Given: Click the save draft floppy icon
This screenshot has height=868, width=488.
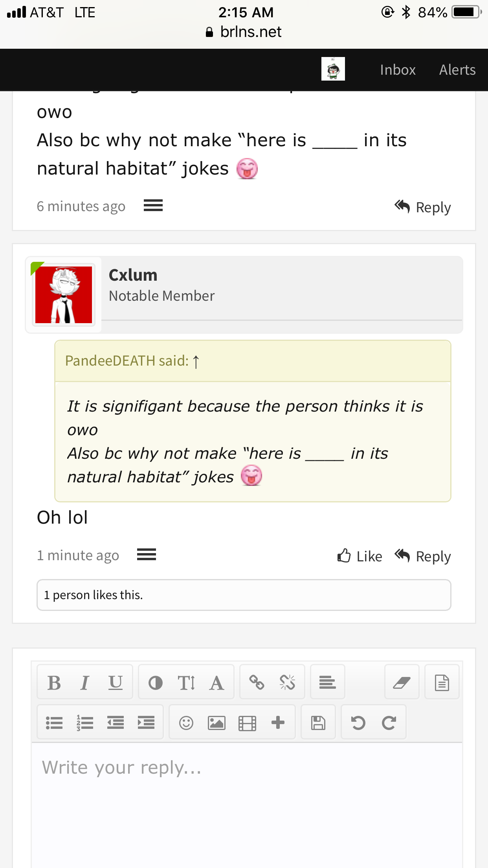Looking at the screenshot, I should (x=318, y=723).
